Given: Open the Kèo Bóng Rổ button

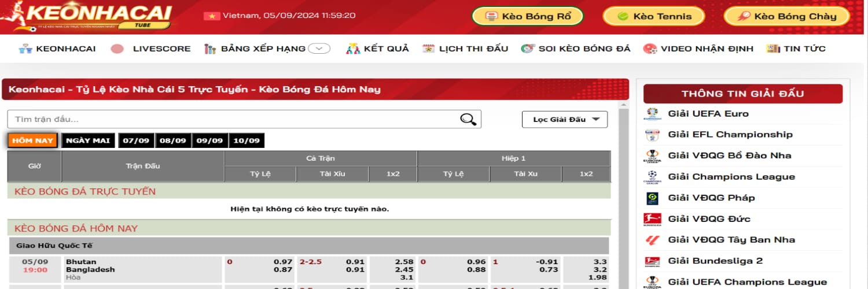Looking at the screenshot, I should point(528,16).
